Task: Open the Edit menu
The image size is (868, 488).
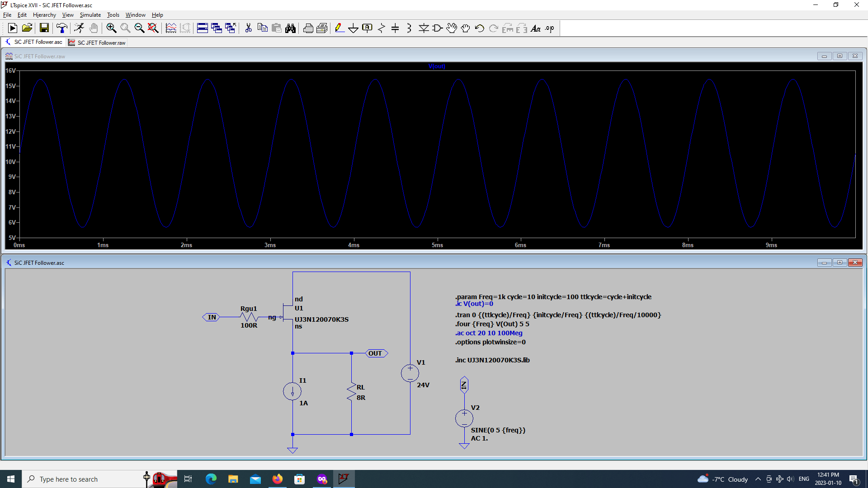Action: click(22, 15)
